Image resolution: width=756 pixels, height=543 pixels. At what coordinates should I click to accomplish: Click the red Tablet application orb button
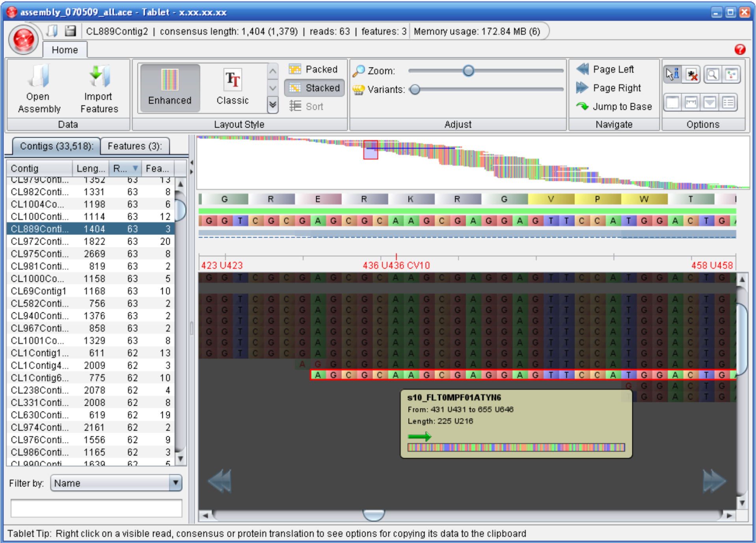click(x=23, y=39)
